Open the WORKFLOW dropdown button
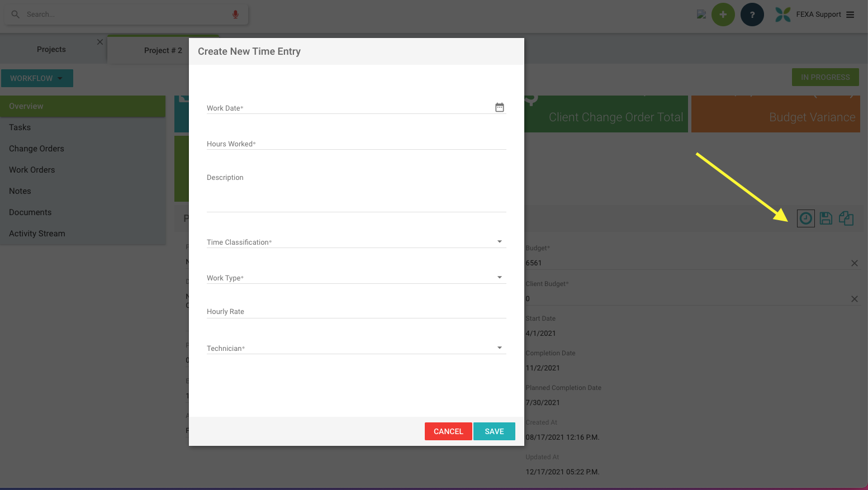 [37, 78]
